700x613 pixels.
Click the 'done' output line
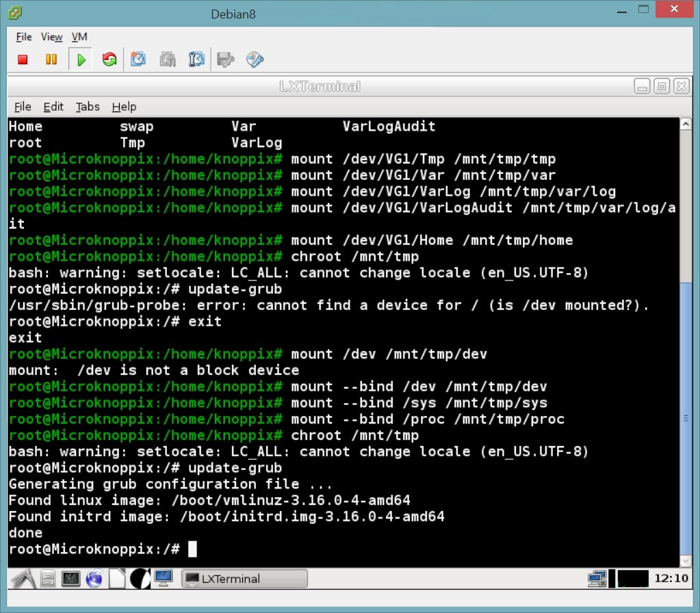pyautogui.click(x=25, y=533)
